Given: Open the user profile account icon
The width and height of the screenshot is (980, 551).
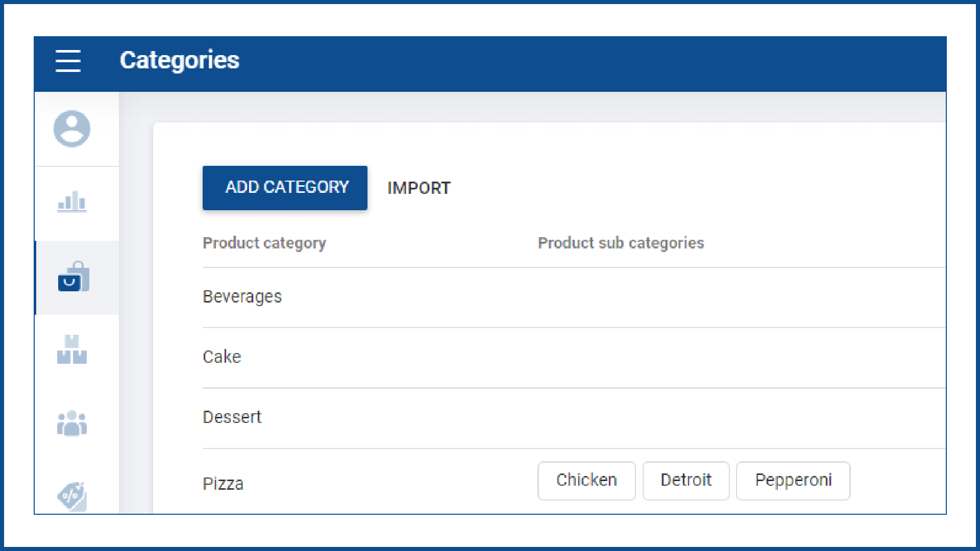Looking at the screenshot, I should pos(72,129).
